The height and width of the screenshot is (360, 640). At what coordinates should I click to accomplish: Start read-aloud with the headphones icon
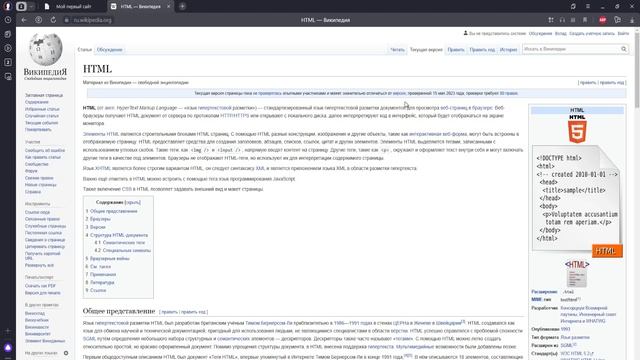(x=562, y=20)
